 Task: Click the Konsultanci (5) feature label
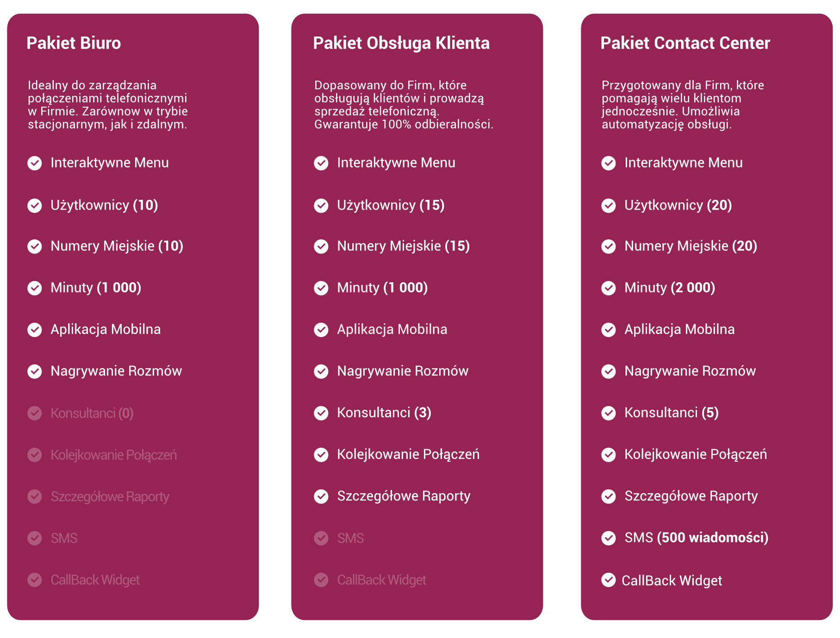[x=672, y=413]
